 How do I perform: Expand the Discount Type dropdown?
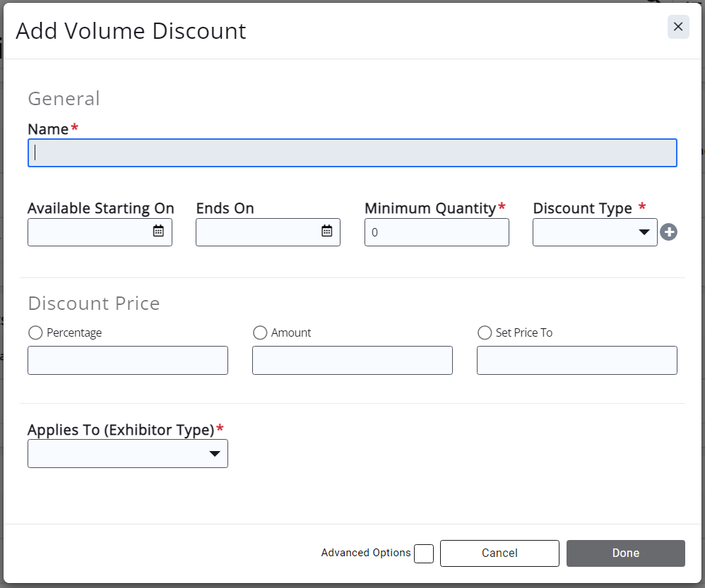click(x=595, y=232)
